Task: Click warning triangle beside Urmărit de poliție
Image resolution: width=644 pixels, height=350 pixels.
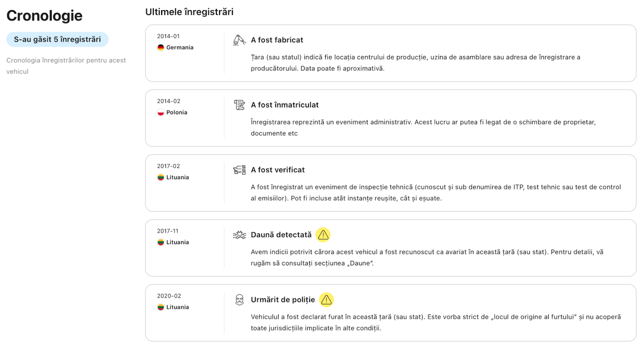Action: pyautogui.click(x=326, y=300)
